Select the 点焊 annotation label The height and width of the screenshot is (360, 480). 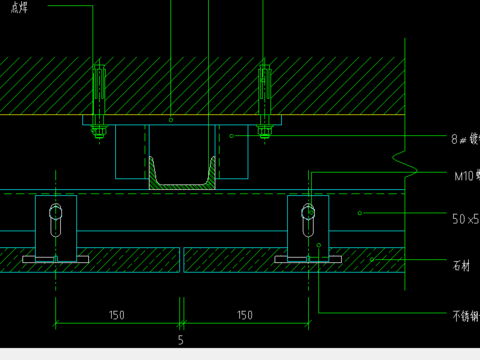click(x=19, y=7)
